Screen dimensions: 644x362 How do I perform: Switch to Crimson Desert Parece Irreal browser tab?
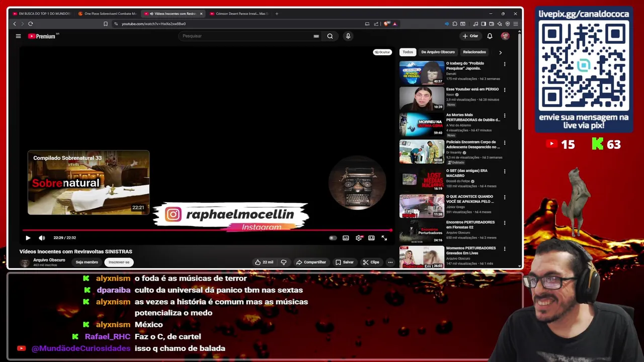[x=239, y=14]
